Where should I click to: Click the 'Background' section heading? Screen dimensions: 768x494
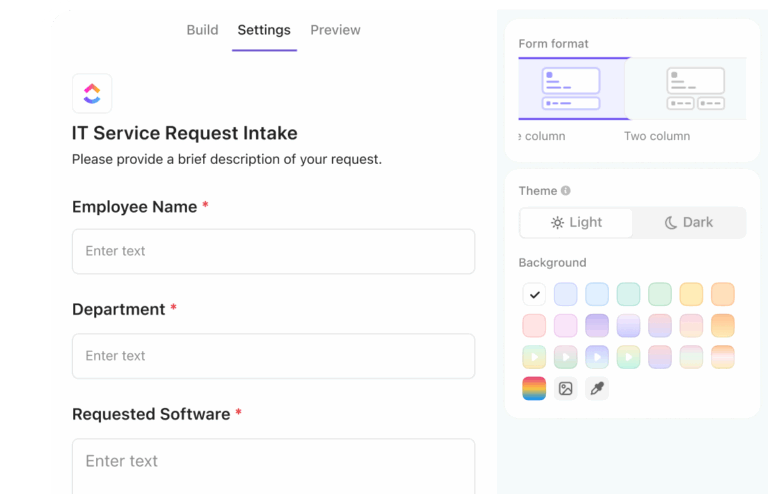552,263
